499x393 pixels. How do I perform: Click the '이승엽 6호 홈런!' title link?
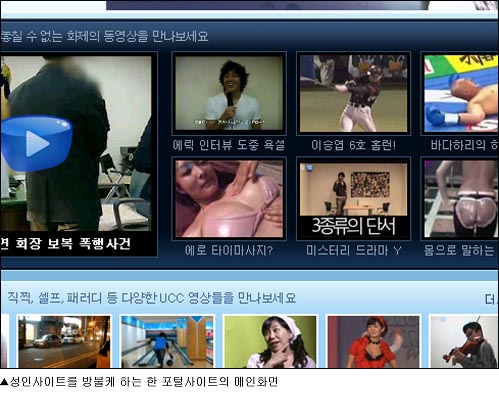(353, 145)
